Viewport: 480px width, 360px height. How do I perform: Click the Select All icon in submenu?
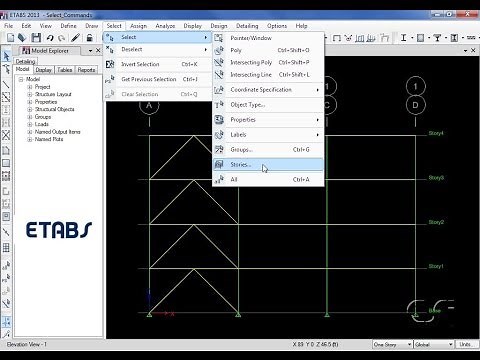pos(219,180)
